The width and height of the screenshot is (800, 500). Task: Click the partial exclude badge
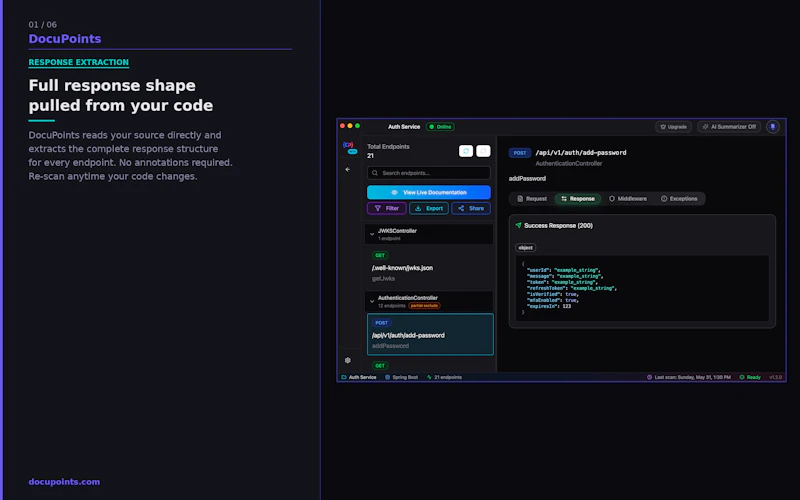[424, 306]
